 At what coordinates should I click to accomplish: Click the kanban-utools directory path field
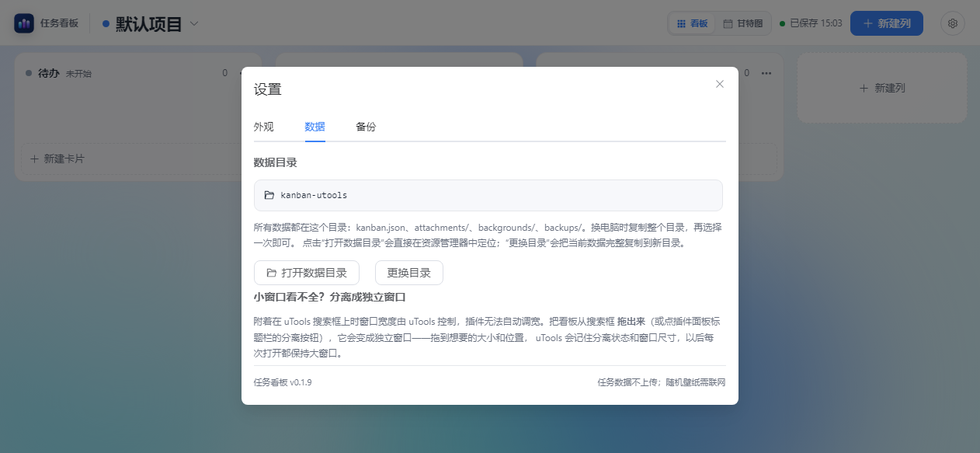[x=488, y=195]
